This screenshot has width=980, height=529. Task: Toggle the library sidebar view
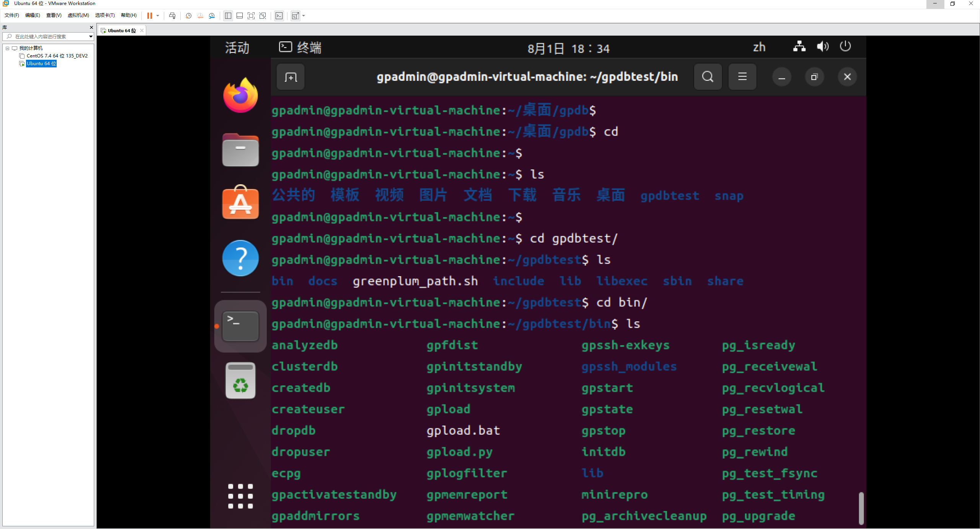pyautogui.click(x=228, y=16)
